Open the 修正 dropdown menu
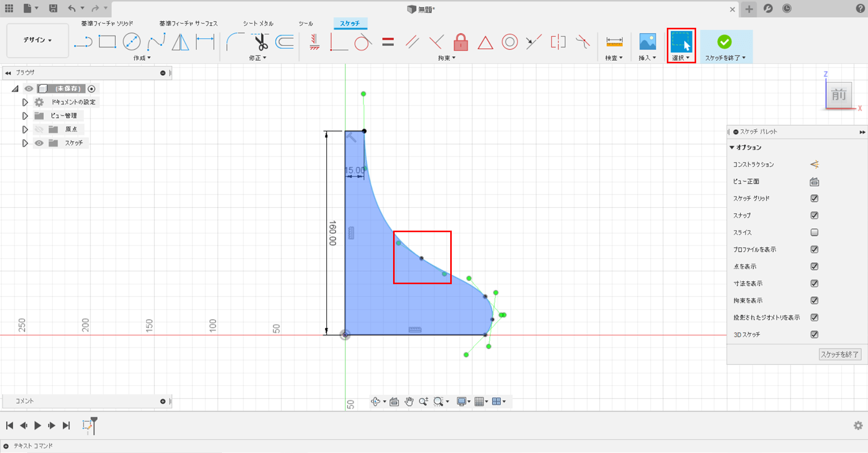Viewport: 868px width, 453px height. click(258, 58)
